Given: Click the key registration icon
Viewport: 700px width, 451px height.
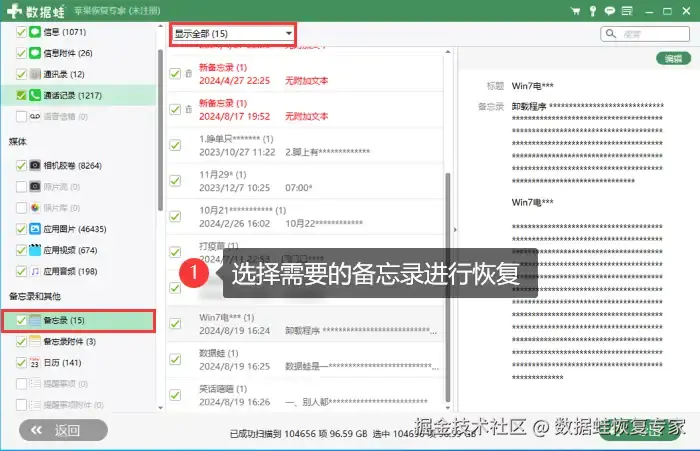Looking at the screenshot, I should (592, 11).
